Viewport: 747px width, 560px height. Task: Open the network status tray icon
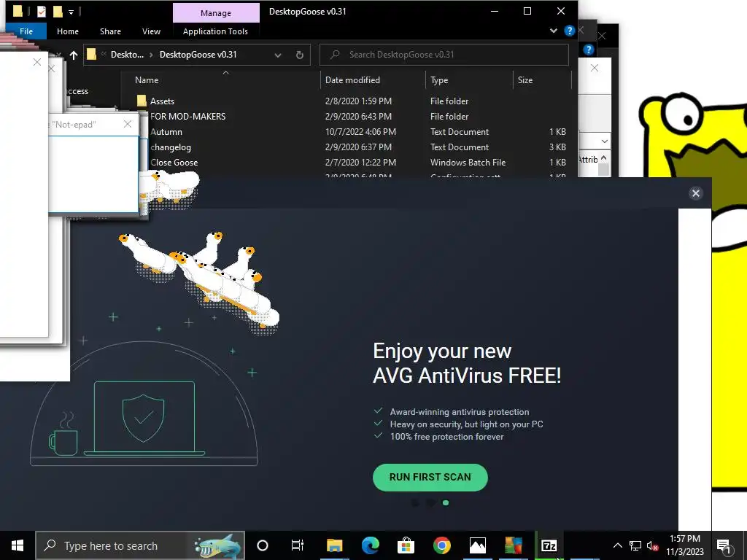(x=635, y=545)
